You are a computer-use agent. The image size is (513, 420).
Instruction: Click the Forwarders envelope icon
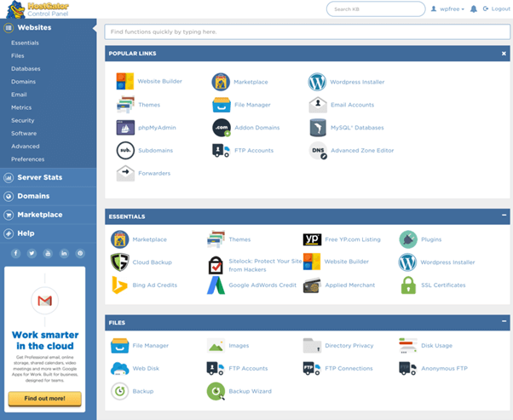pos(125,173)
